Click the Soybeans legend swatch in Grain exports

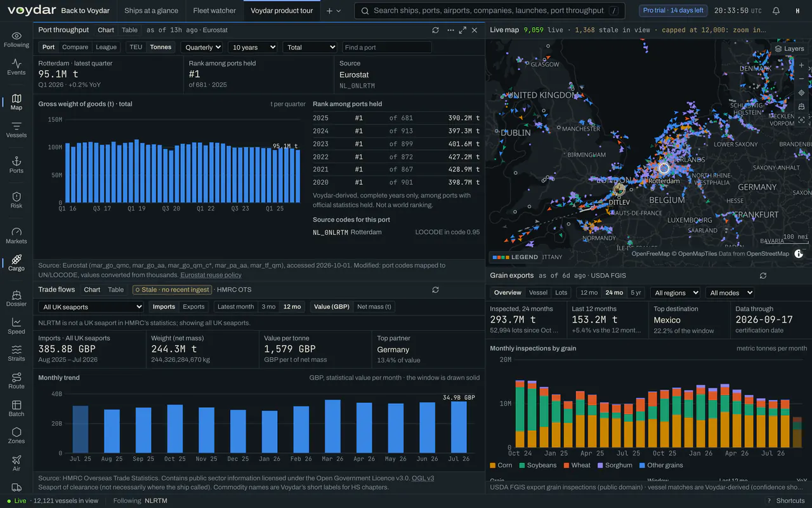click(x=522, y=465)
